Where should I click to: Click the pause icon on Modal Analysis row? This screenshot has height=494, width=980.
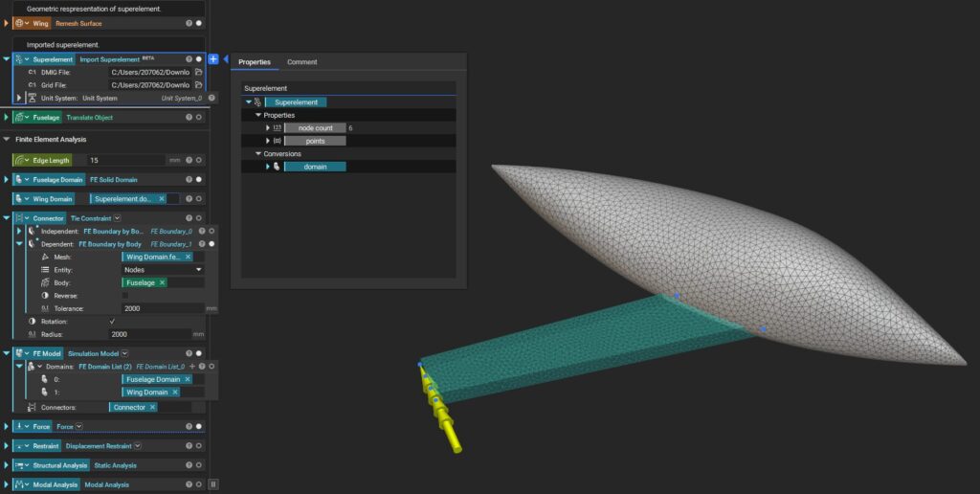(x=213, y=484)
